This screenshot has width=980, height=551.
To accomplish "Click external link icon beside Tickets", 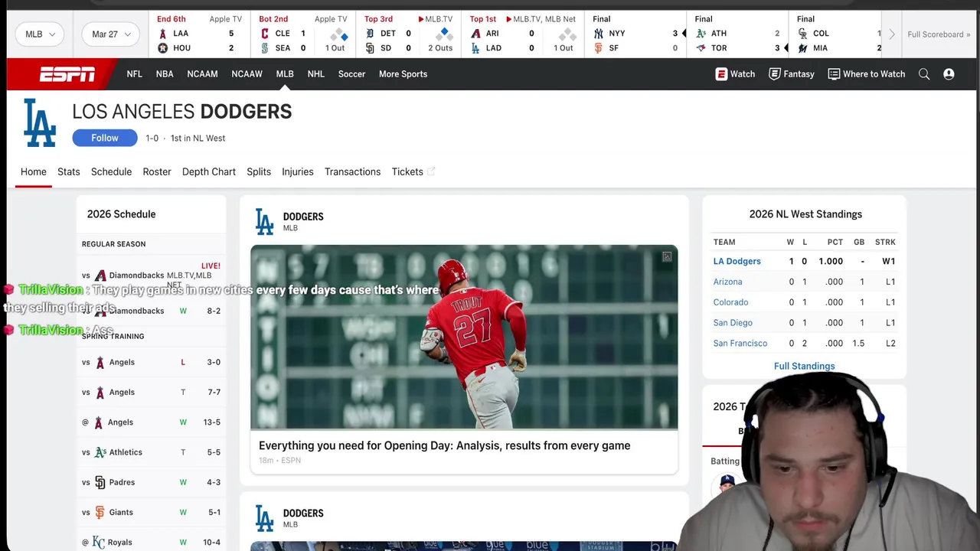I will tap(431, 171).
